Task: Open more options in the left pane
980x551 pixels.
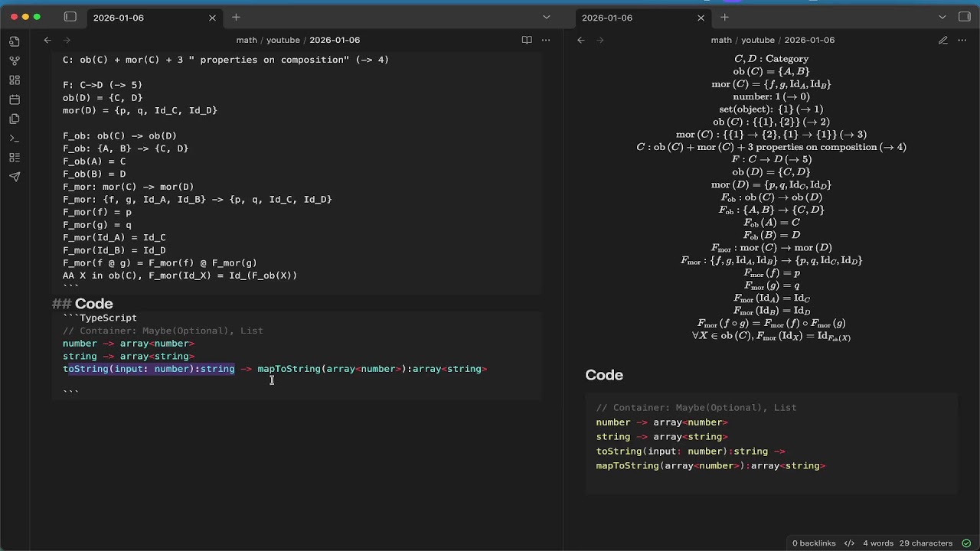Action: pyautogui.click(x=546, y=40)
